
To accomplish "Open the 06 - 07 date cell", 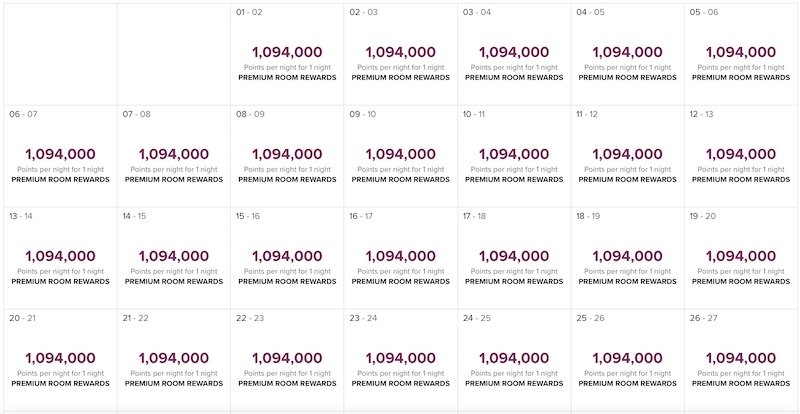I will click(x=60, y=156).
